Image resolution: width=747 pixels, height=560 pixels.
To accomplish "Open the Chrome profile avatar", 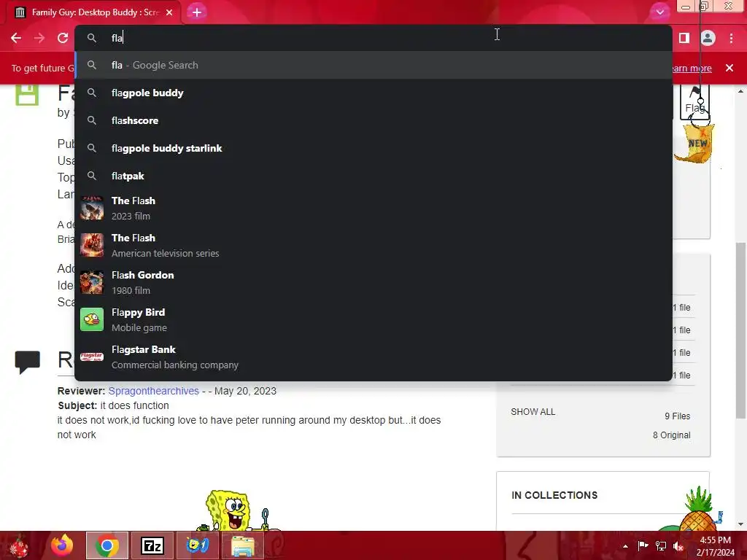I will tap(708, 38).
